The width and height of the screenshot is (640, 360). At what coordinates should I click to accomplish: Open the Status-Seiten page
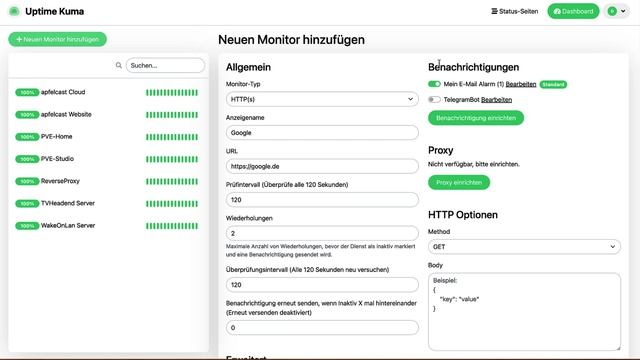pos(514,11)
